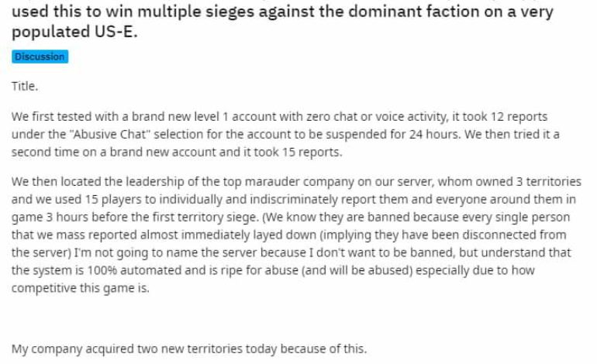Click the sentence "My company acquired two new territories"
Viewport: 597px width, 364px height.
point(189,349)
